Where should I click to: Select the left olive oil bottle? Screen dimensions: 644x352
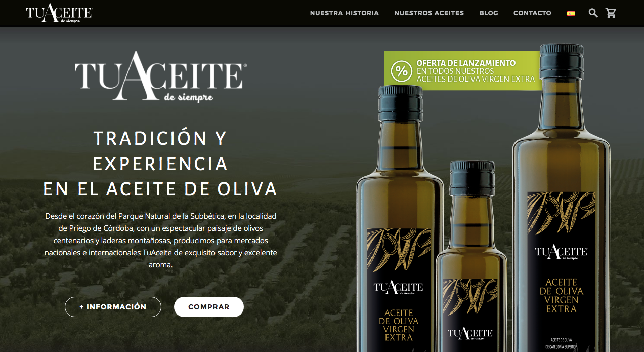pyautogui.click(x=400, y=219)
